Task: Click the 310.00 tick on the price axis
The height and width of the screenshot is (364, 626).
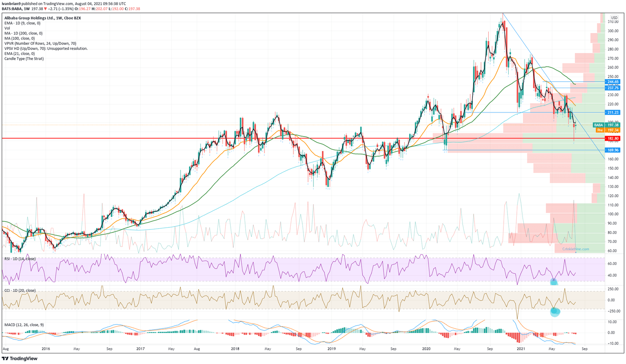Action: coord(613,22)
